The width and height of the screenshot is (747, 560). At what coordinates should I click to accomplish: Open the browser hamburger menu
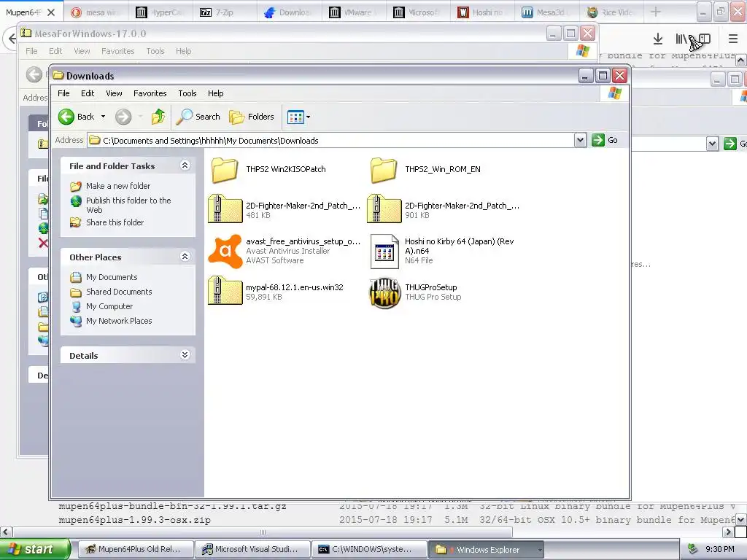pos(732,39)
